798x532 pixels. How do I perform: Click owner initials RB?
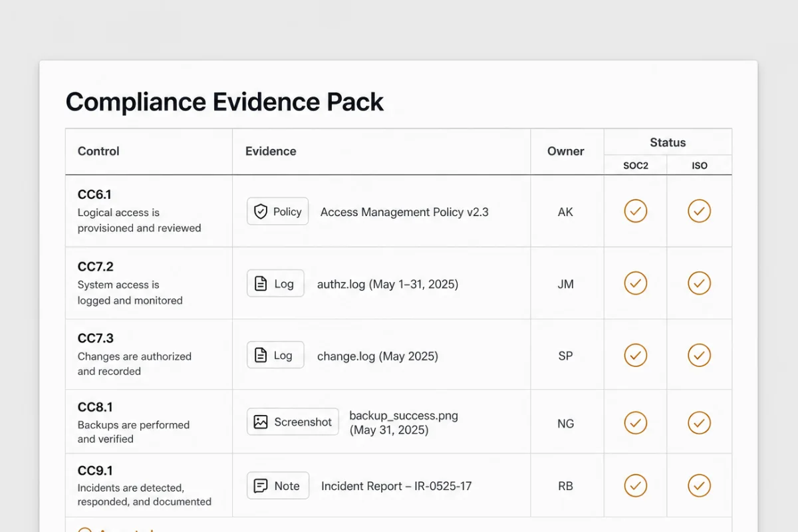pyautogui.click(x=565, y=486)
